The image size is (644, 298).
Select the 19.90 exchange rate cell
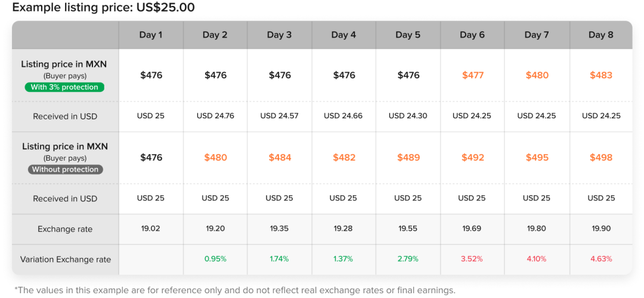click(601, 229)
